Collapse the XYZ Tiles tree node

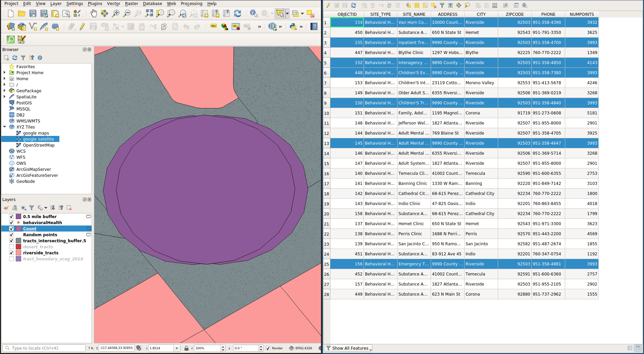coord(4,127)
